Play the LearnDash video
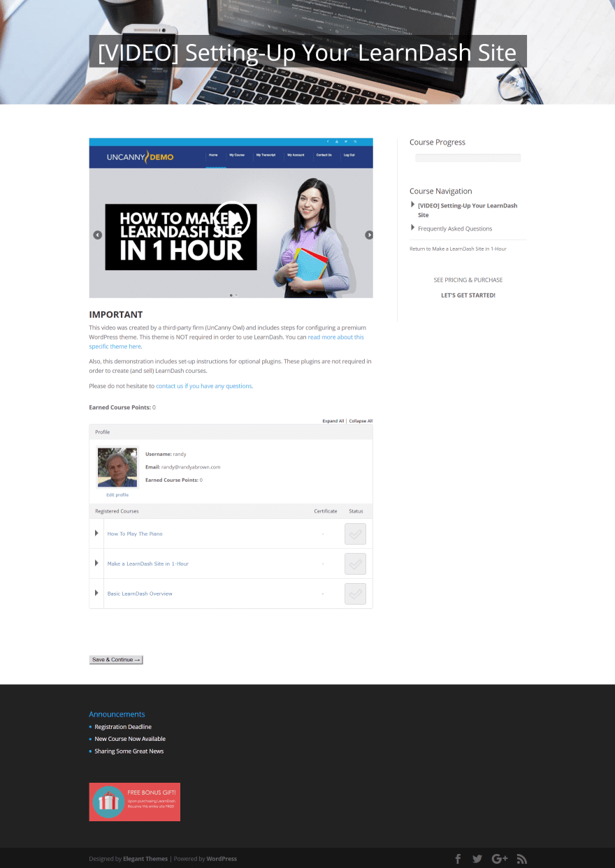The height and width of the screenshot is (868, 615). point(232,219)
